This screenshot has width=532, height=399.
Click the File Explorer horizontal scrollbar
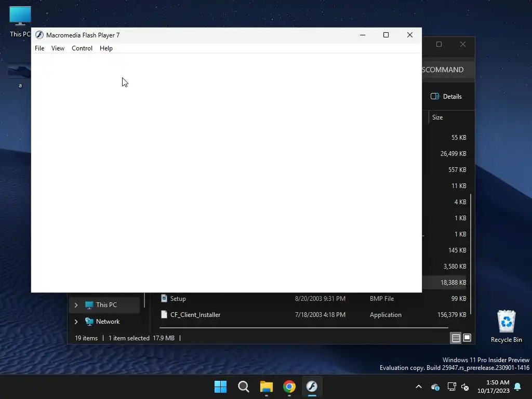tap(303, 328)
